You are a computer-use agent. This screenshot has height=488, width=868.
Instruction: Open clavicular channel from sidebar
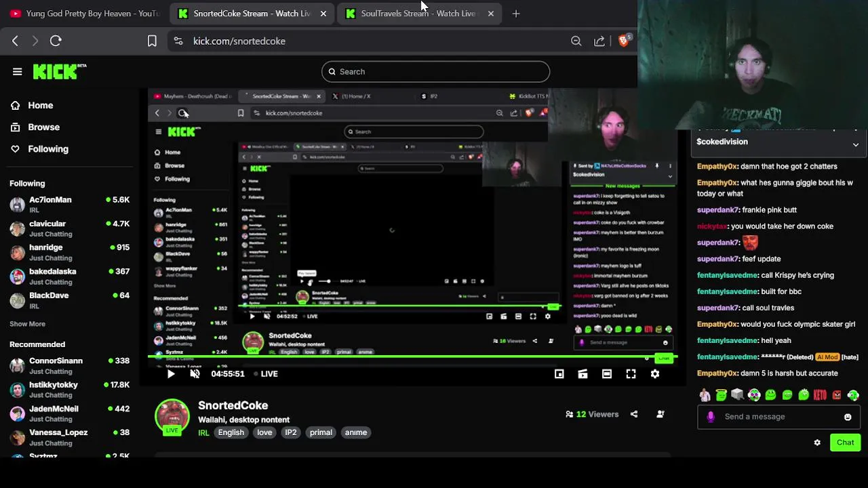pos(69,228)
